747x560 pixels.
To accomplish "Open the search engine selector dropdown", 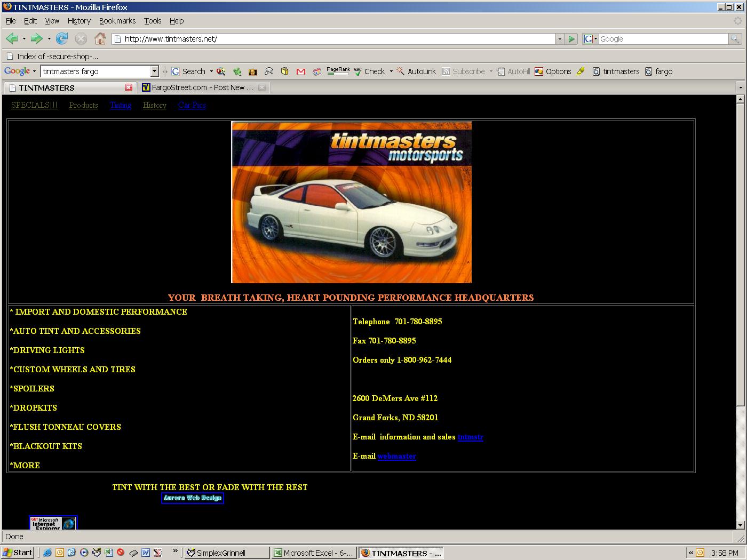I will (x=590, y=39).
